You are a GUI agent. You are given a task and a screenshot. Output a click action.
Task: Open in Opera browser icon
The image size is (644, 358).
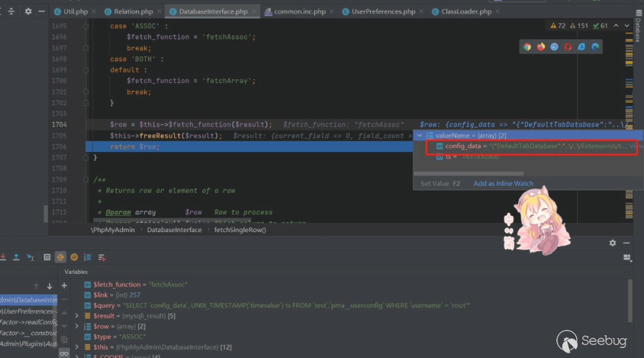pyautogui.click(x=568, y=47)
